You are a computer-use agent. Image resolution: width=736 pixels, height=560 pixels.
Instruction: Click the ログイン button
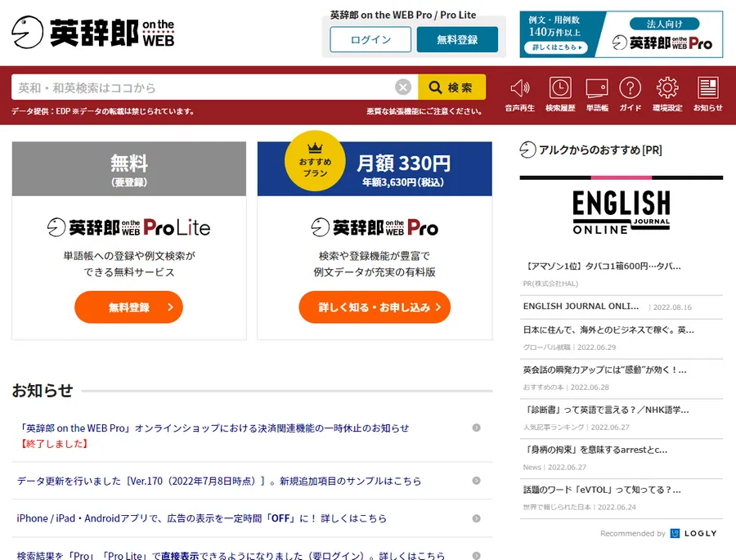[370, 39]
